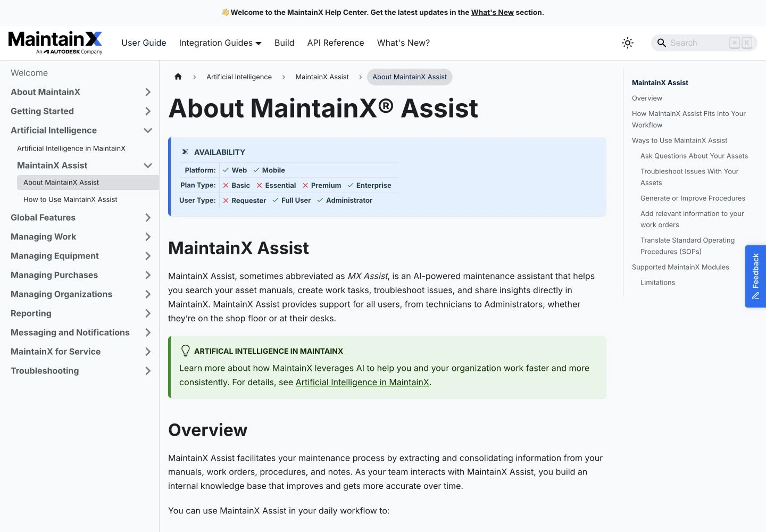Click the Reporting sidebar label

(x=31, y=313)
